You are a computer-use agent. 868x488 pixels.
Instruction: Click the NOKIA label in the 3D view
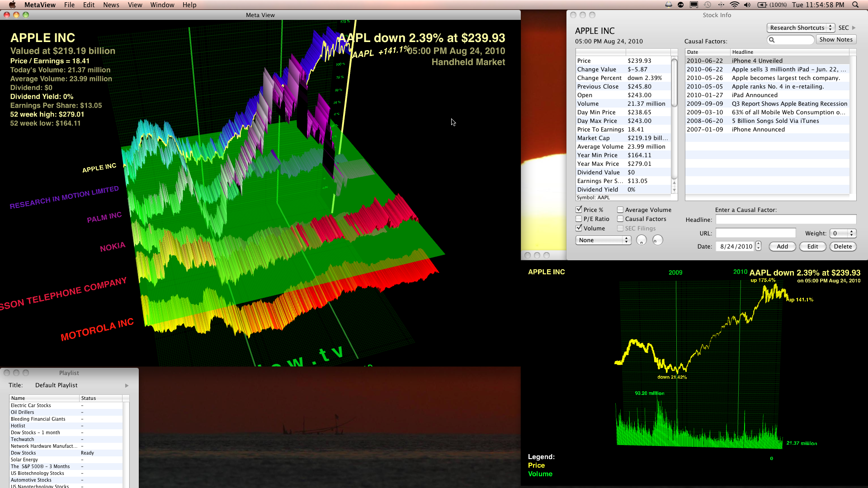[113, 247]
